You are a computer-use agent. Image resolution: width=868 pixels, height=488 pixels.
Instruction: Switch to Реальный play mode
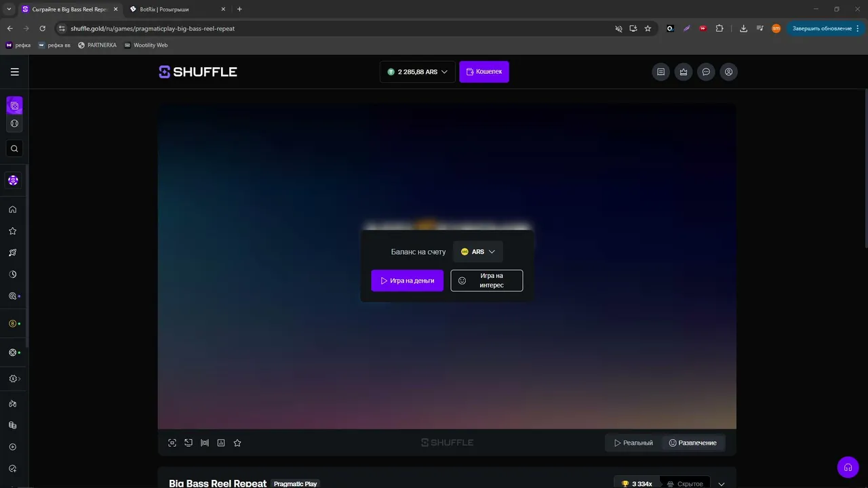pyautogui.click(x=633, y=443)
